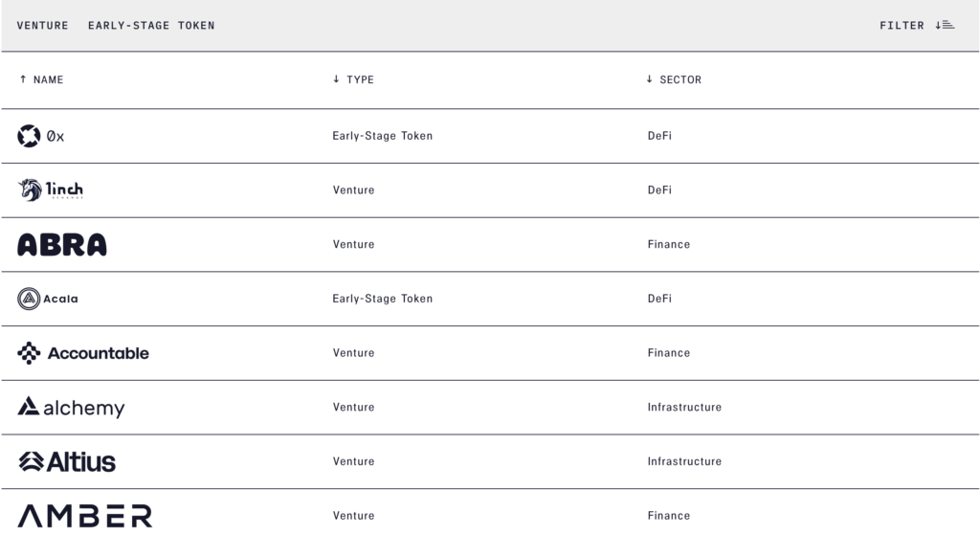Click DeFi sector in 1inch row

click(x=659, y=190)
